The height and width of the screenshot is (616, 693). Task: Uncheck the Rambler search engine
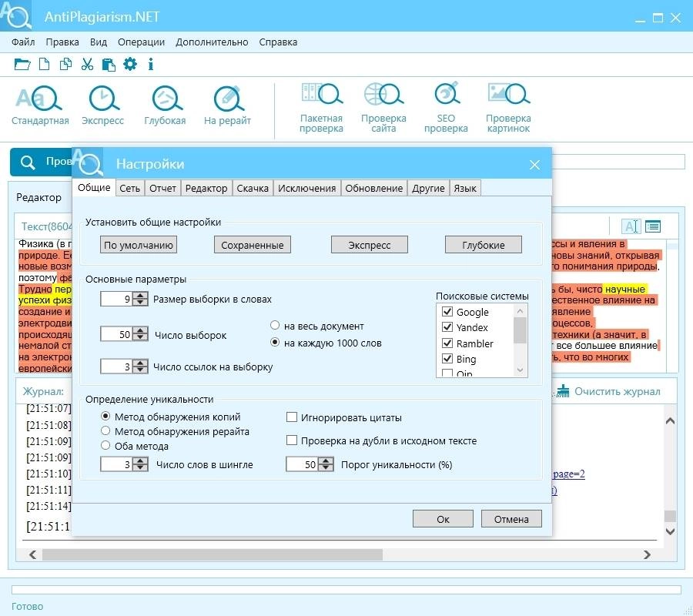coord(447,343)
